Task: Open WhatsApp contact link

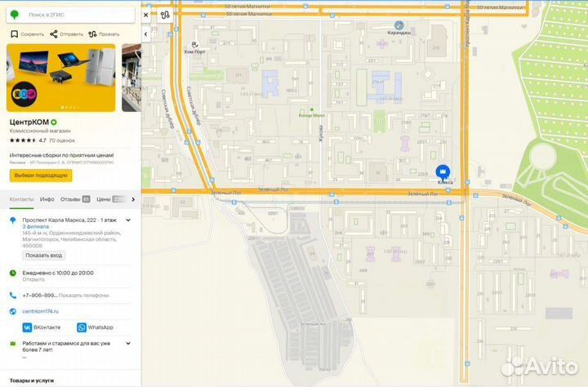Action: pyautogui.click(x=96, y=327)
